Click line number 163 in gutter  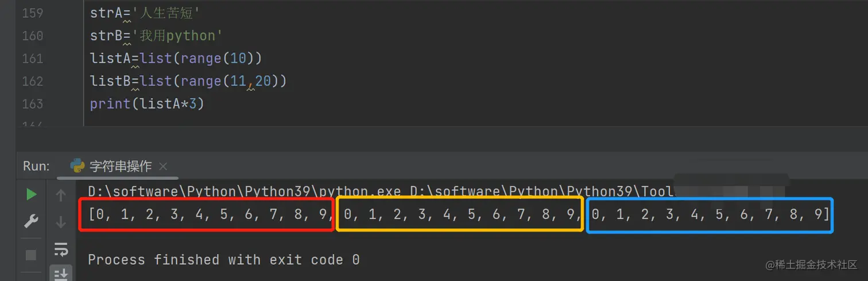[x=32, y=103]
